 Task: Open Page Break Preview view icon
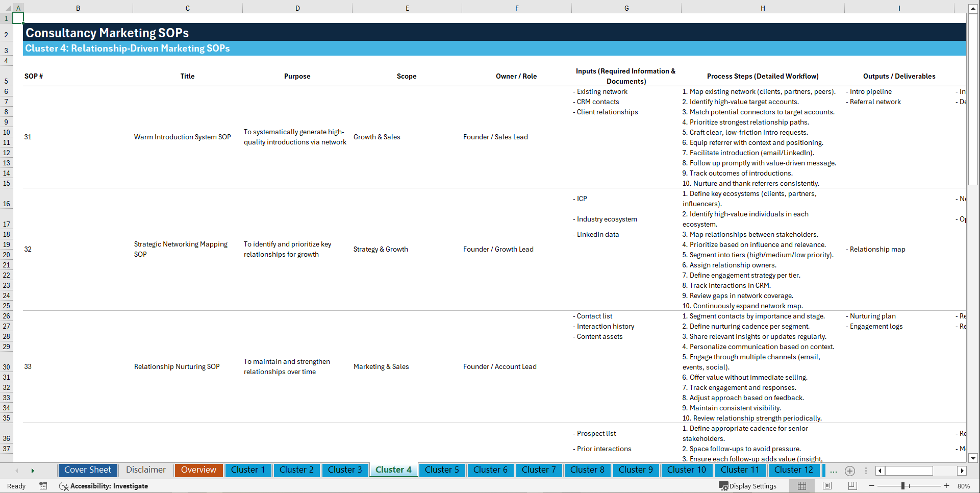[852, 486]
